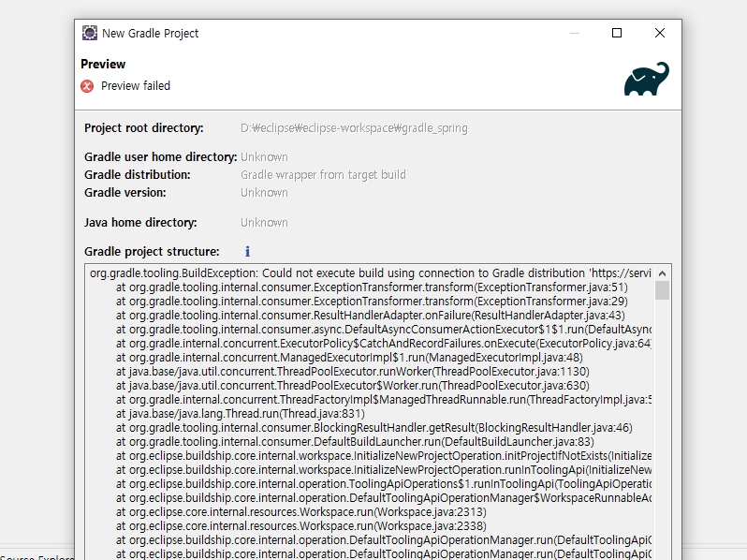This screenshot has height=560, width=747.
Task: Click the ExecutorPolicy$CatchAndRecordFailures trace line
Action: click(384, 344)
